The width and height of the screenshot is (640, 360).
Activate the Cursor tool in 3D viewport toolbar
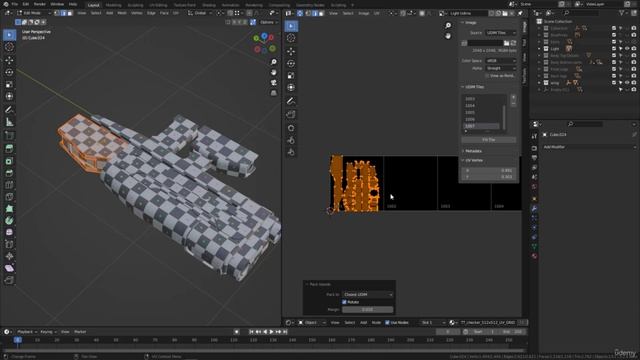[9, 47]
